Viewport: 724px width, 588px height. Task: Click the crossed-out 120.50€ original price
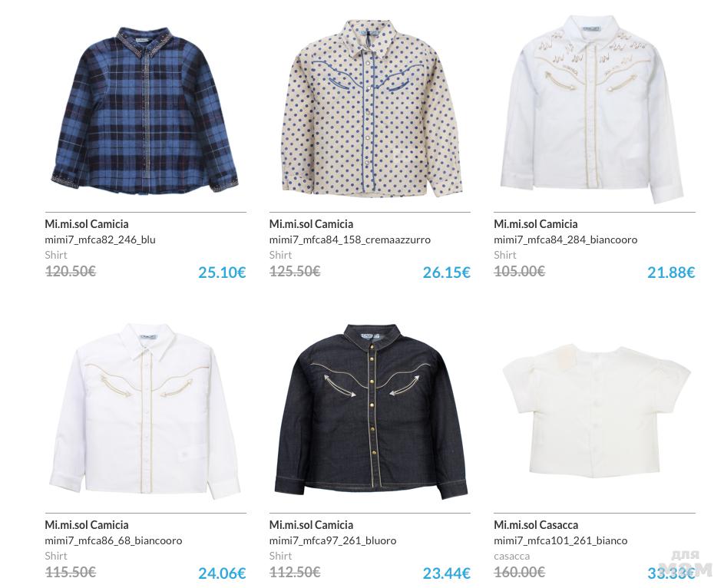[70, 271]
